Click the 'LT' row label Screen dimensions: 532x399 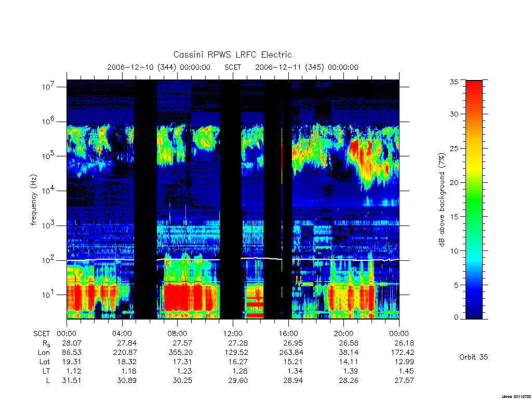click(x=46, y=371)
